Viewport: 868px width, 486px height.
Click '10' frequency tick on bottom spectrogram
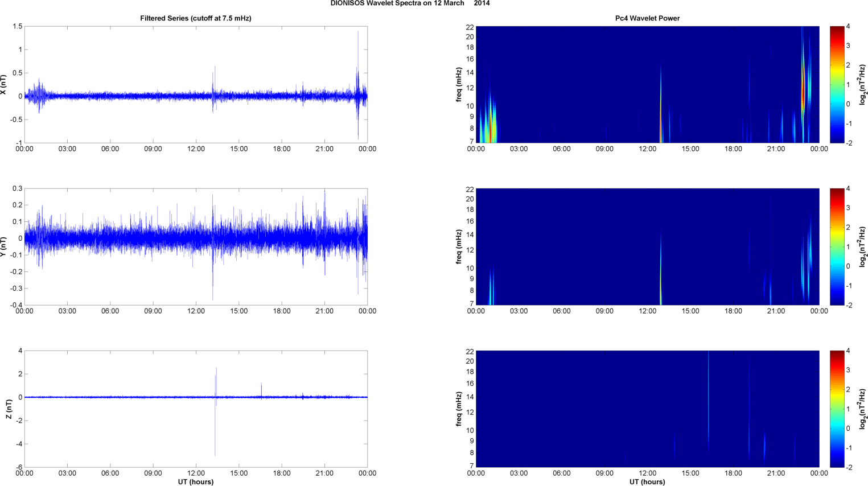[x=470, y=430]
